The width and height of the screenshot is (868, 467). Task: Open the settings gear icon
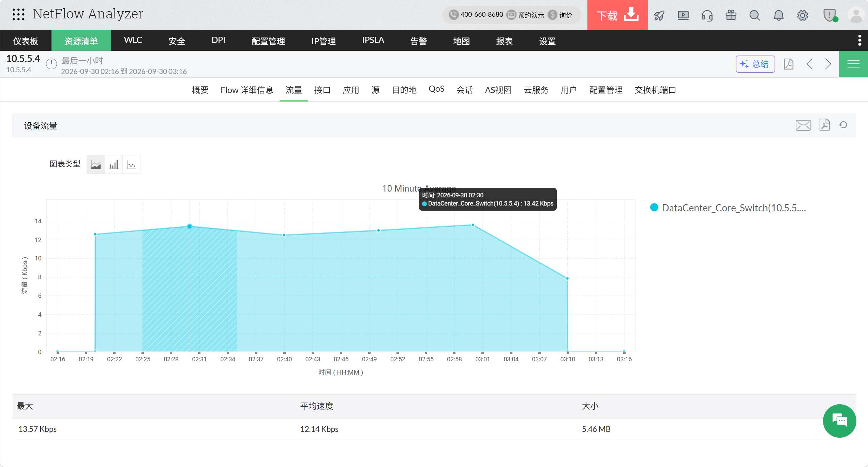pyautogui.click(x=803, y=15)
